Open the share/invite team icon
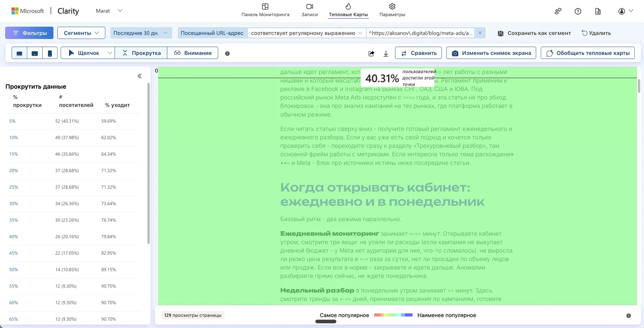644x328 pixels. [558, 11]
